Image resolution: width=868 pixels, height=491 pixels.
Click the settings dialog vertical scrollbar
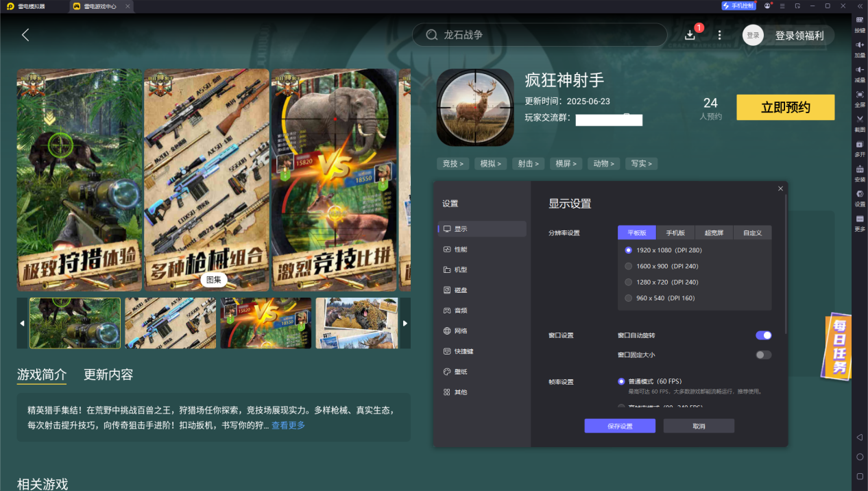786,264
